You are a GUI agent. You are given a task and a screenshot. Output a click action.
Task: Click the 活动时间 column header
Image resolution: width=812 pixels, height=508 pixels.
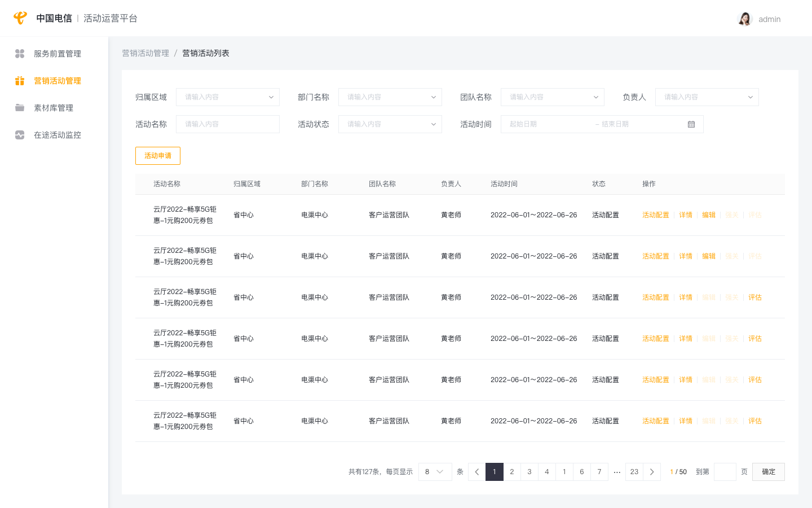[x=504, y=184]
